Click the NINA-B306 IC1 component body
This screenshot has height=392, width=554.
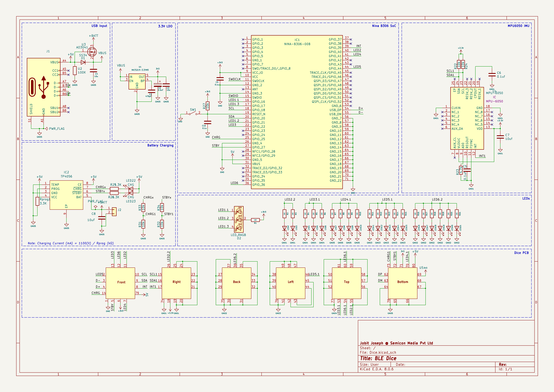tap(297, 112)
